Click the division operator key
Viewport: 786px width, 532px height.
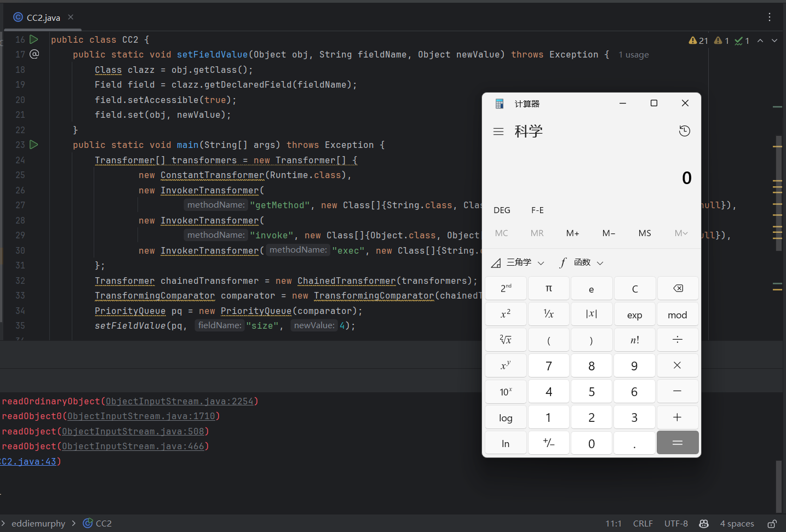[678, 340]
